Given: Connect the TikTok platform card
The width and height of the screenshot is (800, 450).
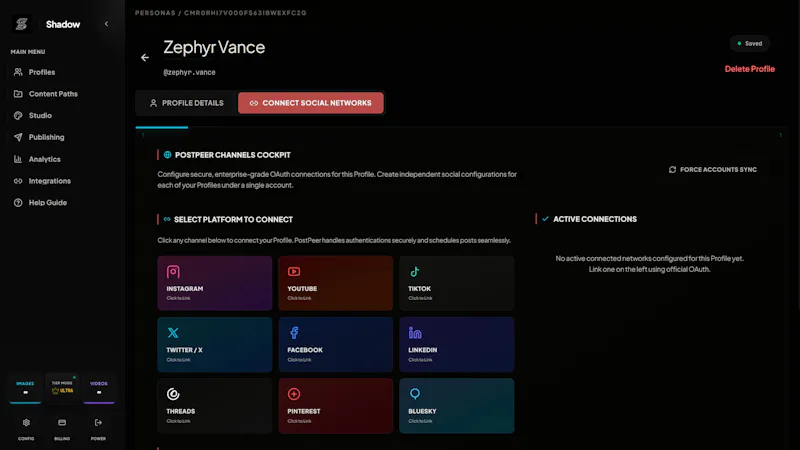Looking at the screenshot, I should [457, 283].
